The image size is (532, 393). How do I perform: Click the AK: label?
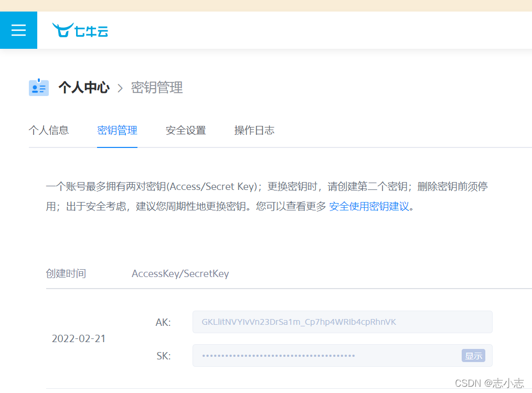(163, 322)
